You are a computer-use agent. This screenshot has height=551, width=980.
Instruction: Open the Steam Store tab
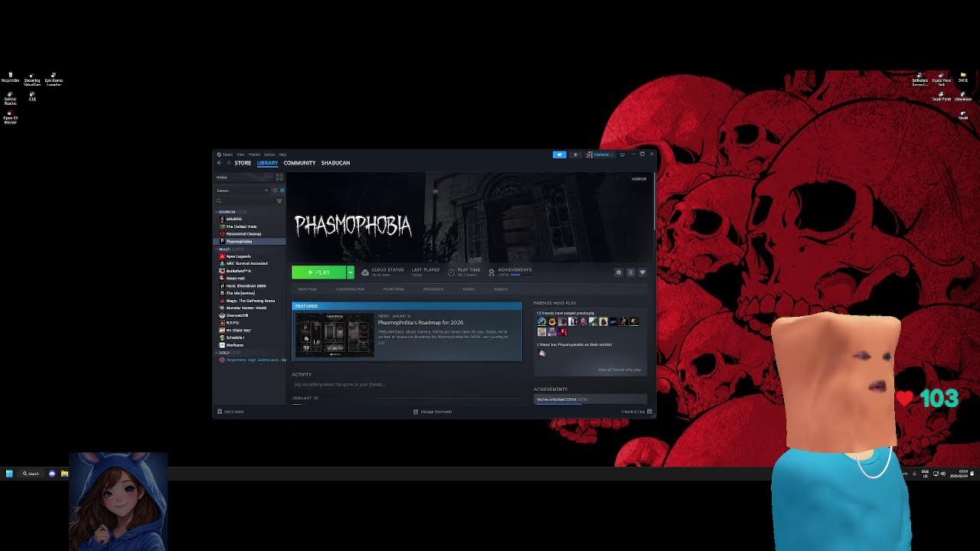[x=243, y=163]
